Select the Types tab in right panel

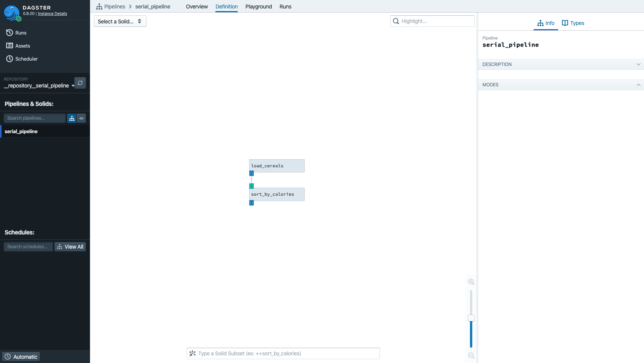pos(573,23)
